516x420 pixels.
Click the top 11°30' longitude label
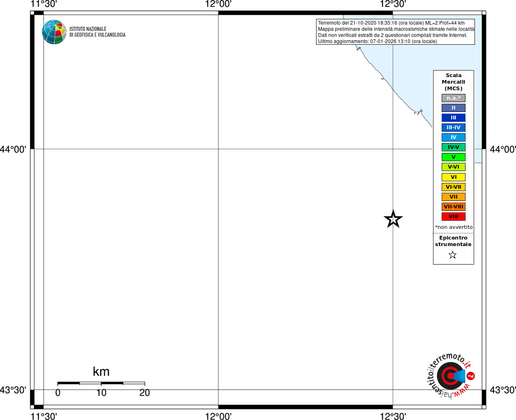click(x=44, y=4)
